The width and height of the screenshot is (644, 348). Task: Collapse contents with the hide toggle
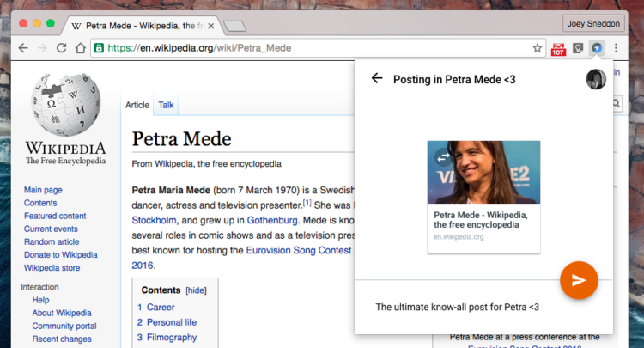(196, 290)
